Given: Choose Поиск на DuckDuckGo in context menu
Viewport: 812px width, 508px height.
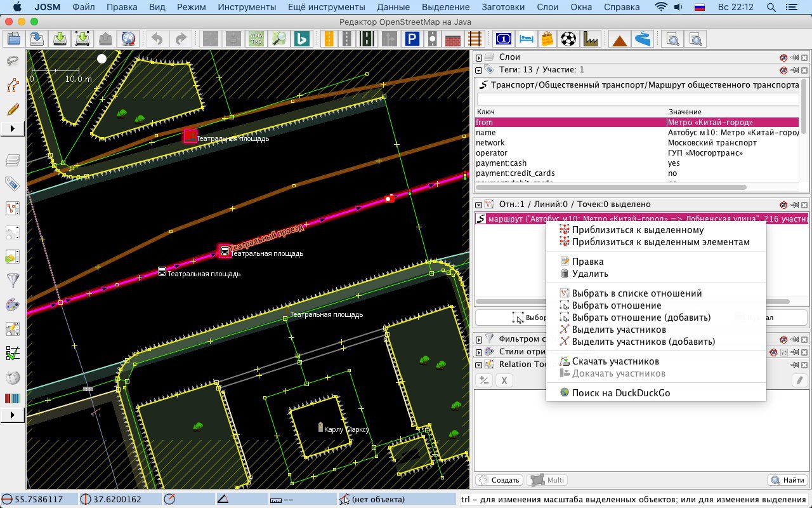Looking at the screenshot, I should click(656, 393).
